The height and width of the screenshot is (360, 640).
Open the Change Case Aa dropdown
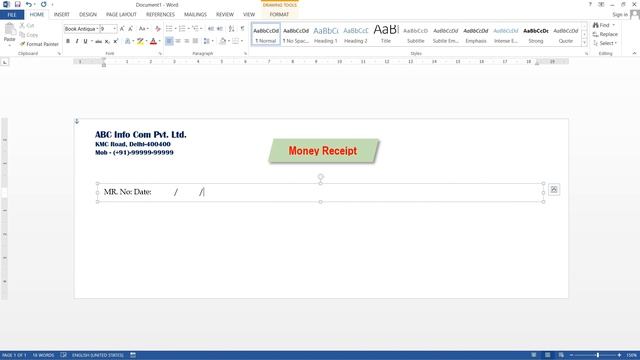(144, 29)
